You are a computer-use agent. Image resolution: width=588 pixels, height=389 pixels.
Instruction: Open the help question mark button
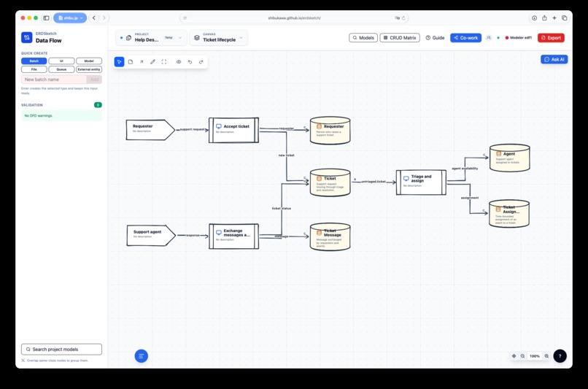(560, 356)
